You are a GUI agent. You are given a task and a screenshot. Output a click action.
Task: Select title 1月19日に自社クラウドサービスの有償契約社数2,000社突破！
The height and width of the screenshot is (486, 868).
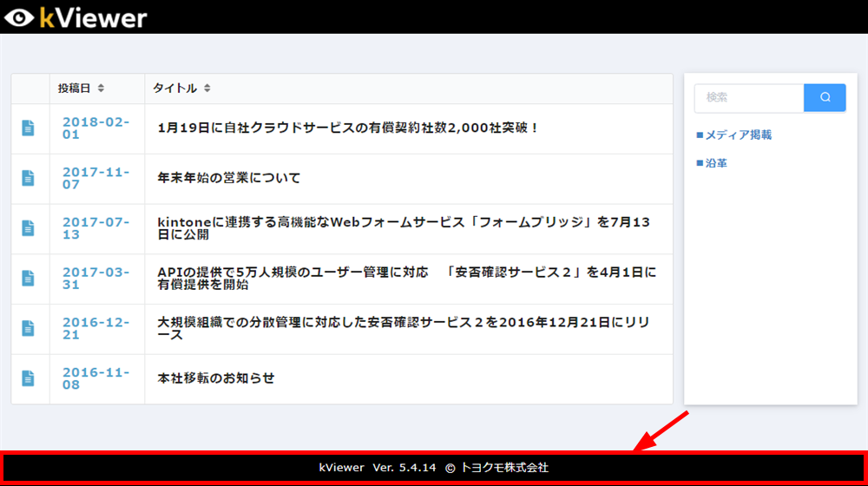(x=348, y=128)
